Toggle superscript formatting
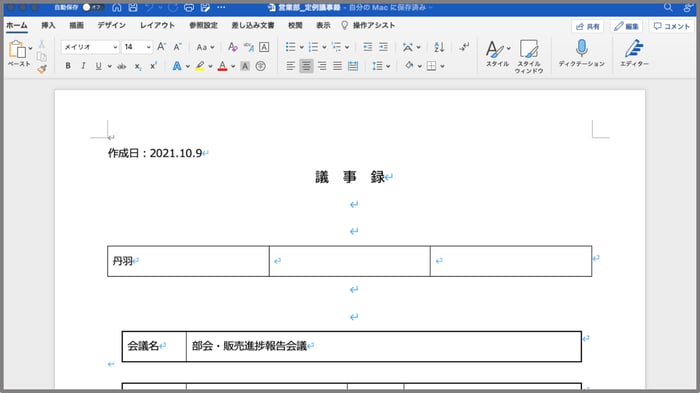The image size is (700, 393). pyautogui.click(x=153, y=66)
